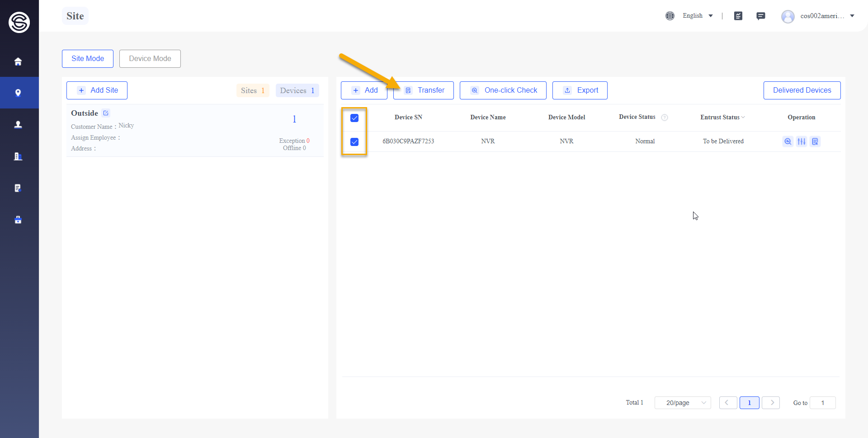Click the NVR cell under Device Name
Viewport: 868px width, 438px height.
tap(488, 141)
